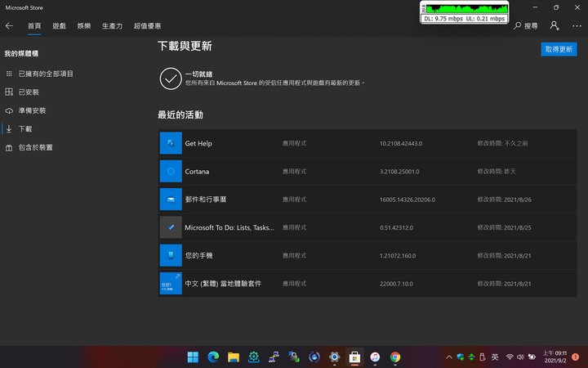Screen dimensions: 588x368
Task: Open the Windows Start button
Action: (193, 357)
